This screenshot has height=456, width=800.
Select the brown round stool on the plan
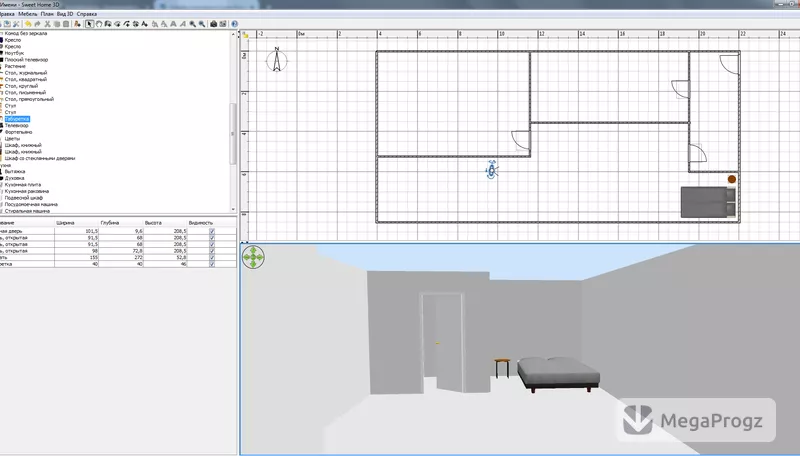(x=732, y=179)
